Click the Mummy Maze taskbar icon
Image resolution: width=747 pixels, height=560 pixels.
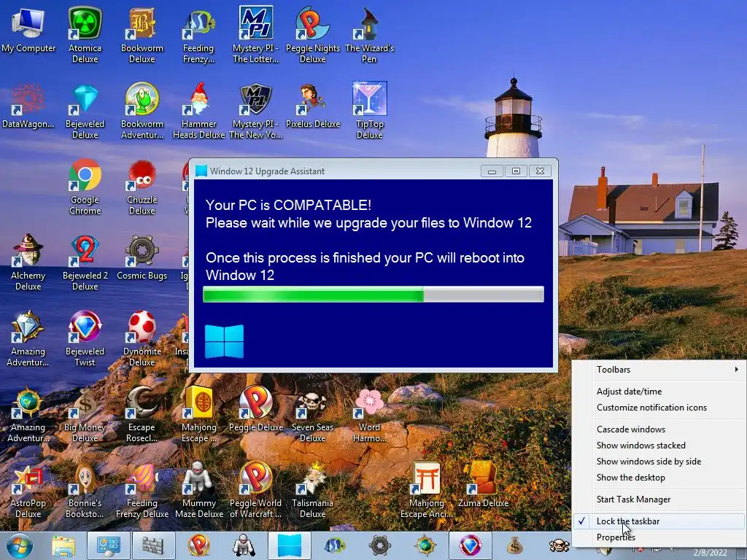click(x=244, y=545)
